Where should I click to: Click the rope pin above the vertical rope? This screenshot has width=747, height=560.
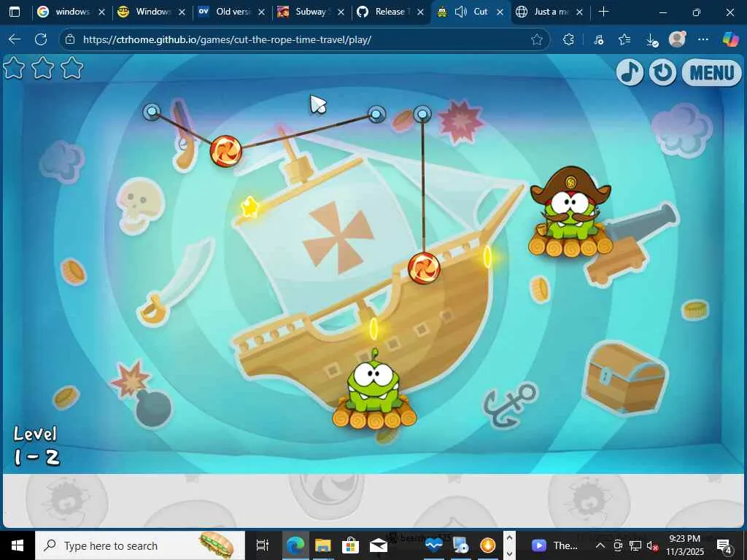(x=422, y=114)
